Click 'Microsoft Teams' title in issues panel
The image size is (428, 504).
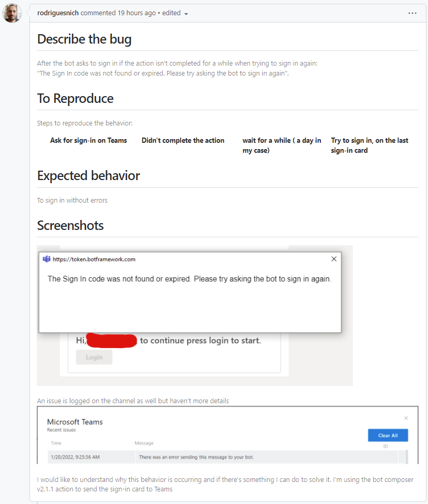tap(75, 422)
